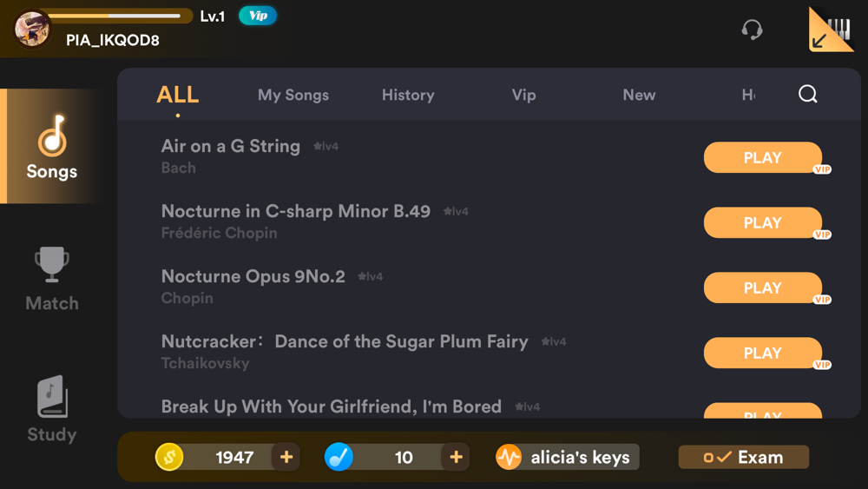Open the Study book section
This screenshot has width=868, height=489.
pos(52,410)
